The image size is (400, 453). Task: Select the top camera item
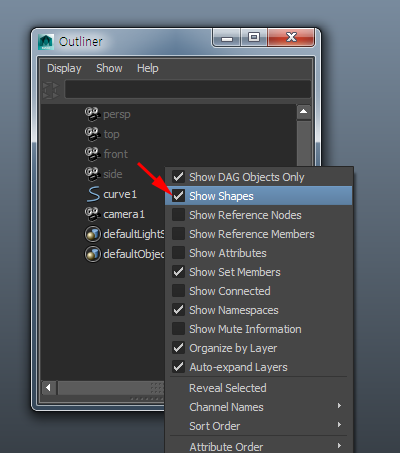[111, 135]
